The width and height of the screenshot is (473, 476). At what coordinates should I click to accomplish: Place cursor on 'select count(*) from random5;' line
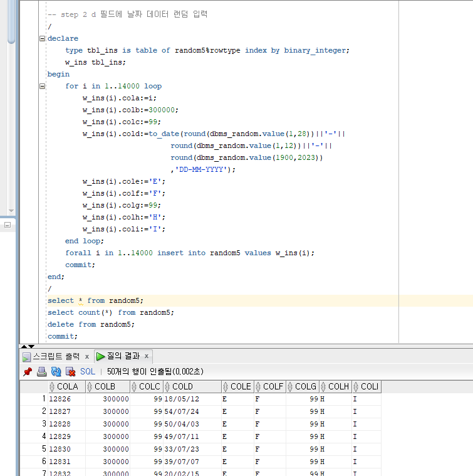point(111,312)
